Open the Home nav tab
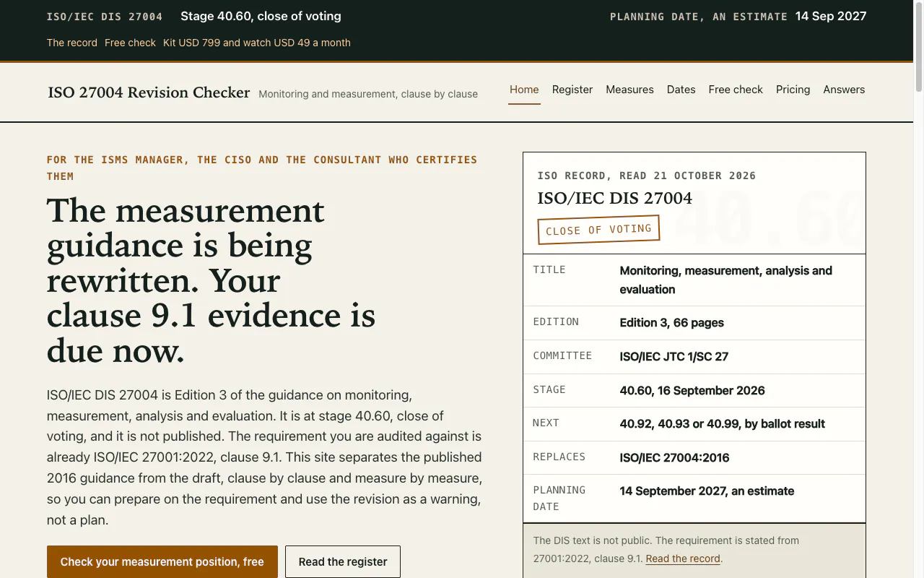Image resolution: width=924 pixels, height=578 pixels. (x=524, y=90)
